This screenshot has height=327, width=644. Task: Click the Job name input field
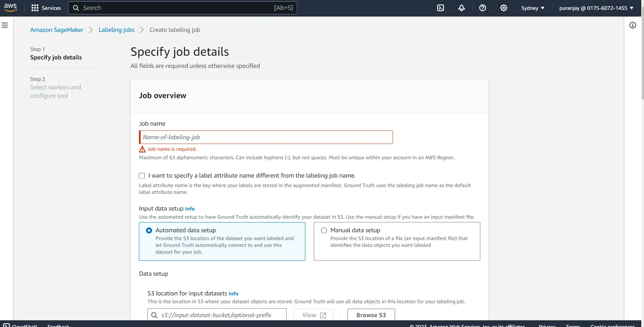pyautogui.click(x=266, y=137)
